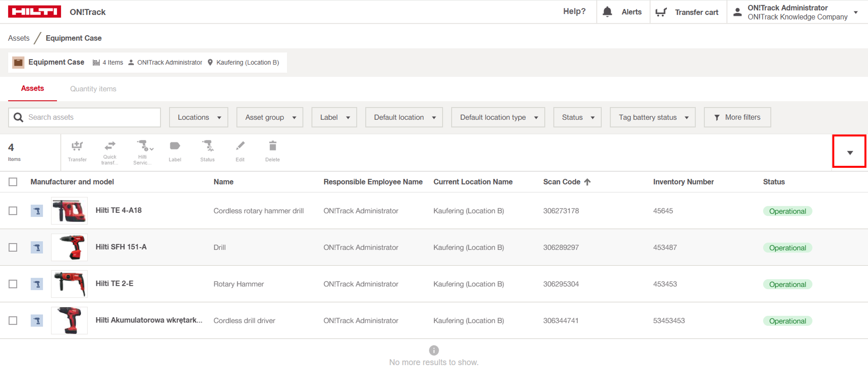Screen dimensions: 868x378
Task: Check the Hilti SFH 151-A row checkbox
Action: [x=13, y=248]
